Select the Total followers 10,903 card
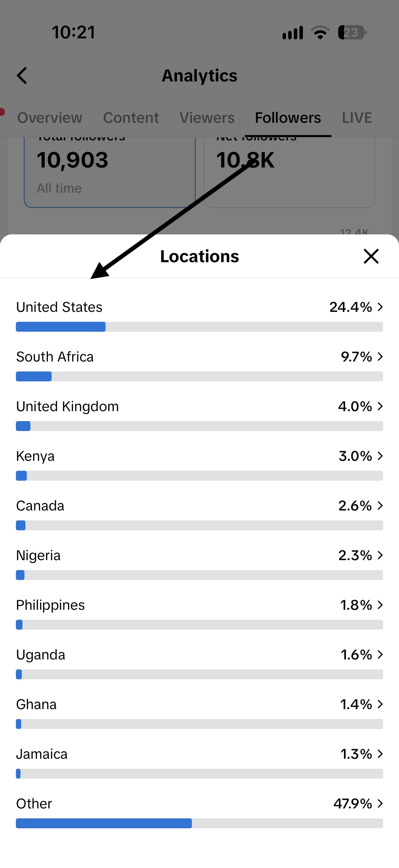This screenshot has width=399, height=868. (x=110, y=172)
